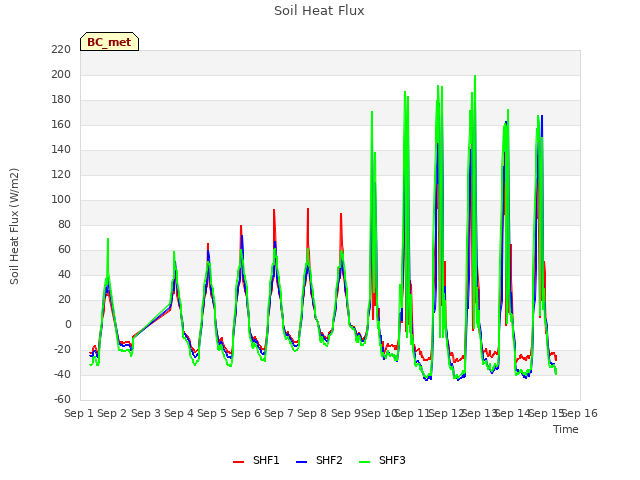Screen dimensions: 640x480
Task: Click the Sep 3 x-axis label
Action: pos(146,413)
